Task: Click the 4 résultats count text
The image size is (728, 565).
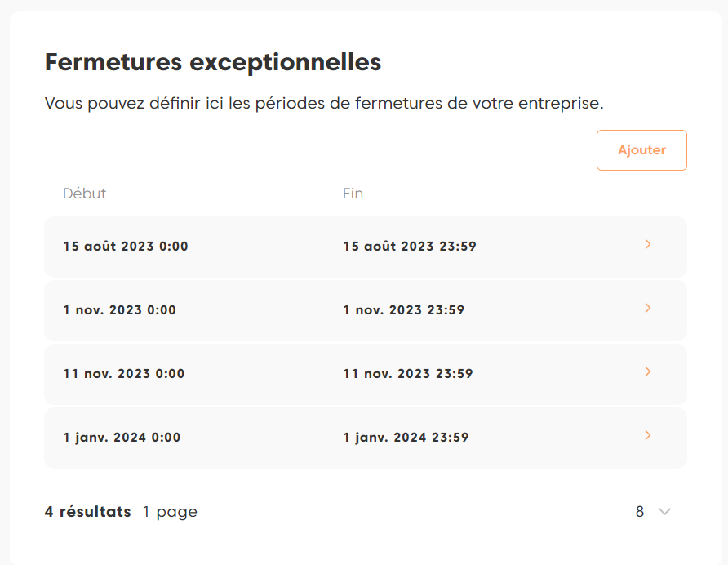Action: [x=87, y=512]
